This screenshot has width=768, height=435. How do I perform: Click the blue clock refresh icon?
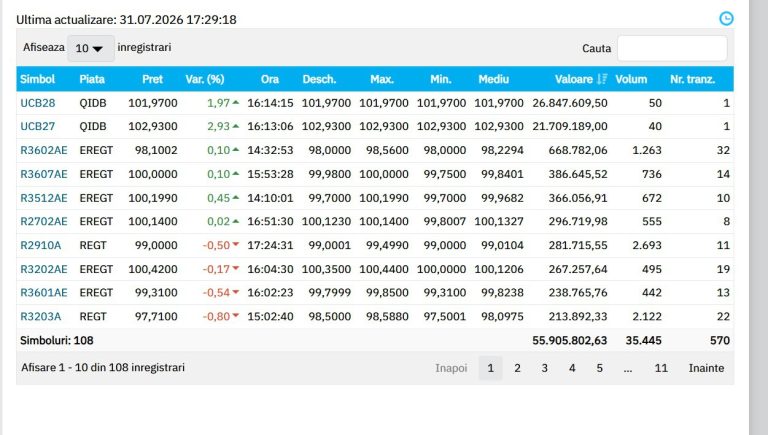[726, 19]
